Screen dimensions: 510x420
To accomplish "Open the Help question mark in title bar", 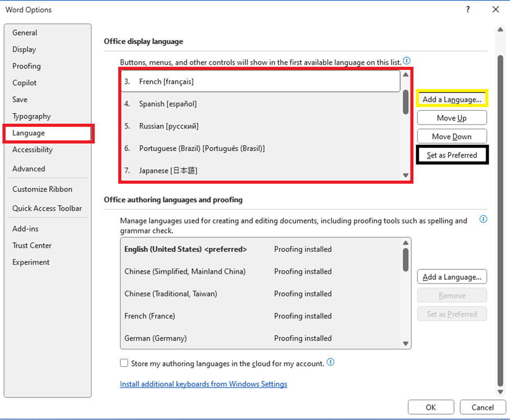I will click(468, 9).
